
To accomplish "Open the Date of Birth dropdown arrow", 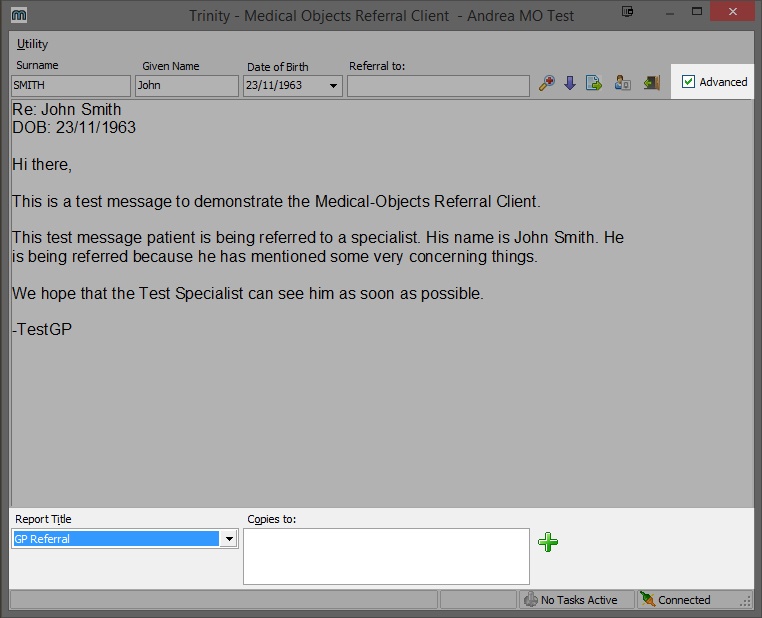I will click(x=333, y=86).
